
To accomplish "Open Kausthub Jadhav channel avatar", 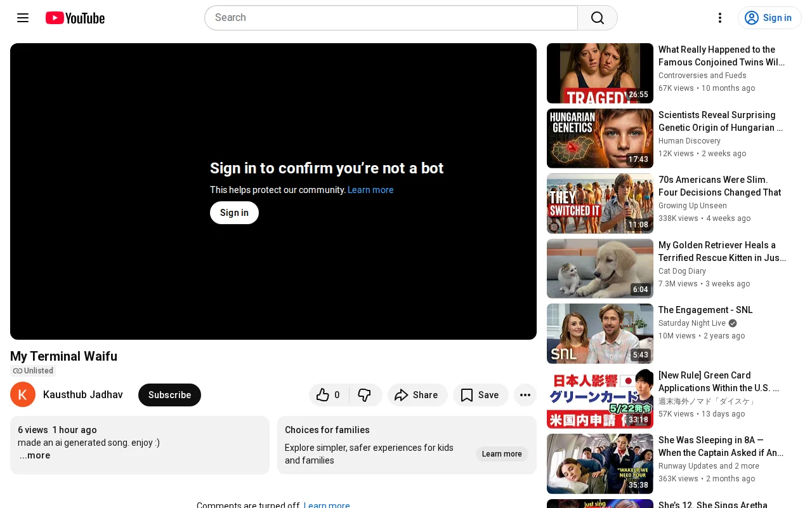I will point(23,394).
